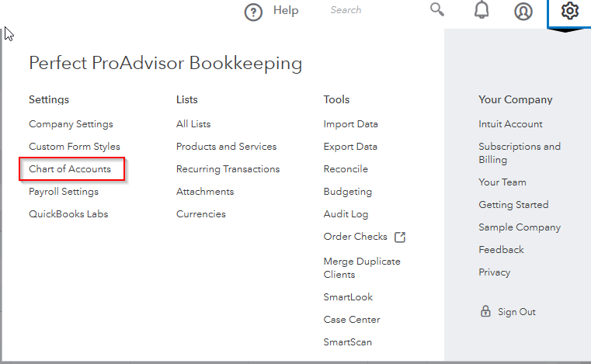Open Currencies list
The image size is (591, 364).
(201, 214)
